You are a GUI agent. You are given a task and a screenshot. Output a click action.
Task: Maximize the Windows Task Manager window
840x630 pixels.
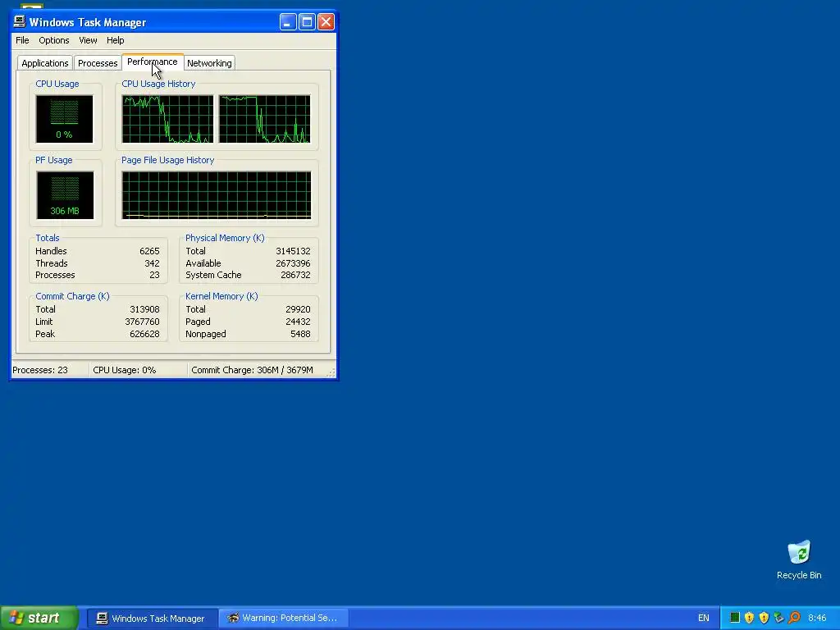(307, 22)
